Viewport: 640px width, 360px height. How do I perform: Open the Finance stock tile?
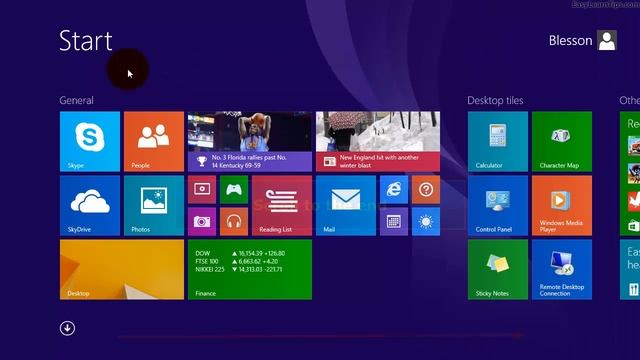(250, 269)
